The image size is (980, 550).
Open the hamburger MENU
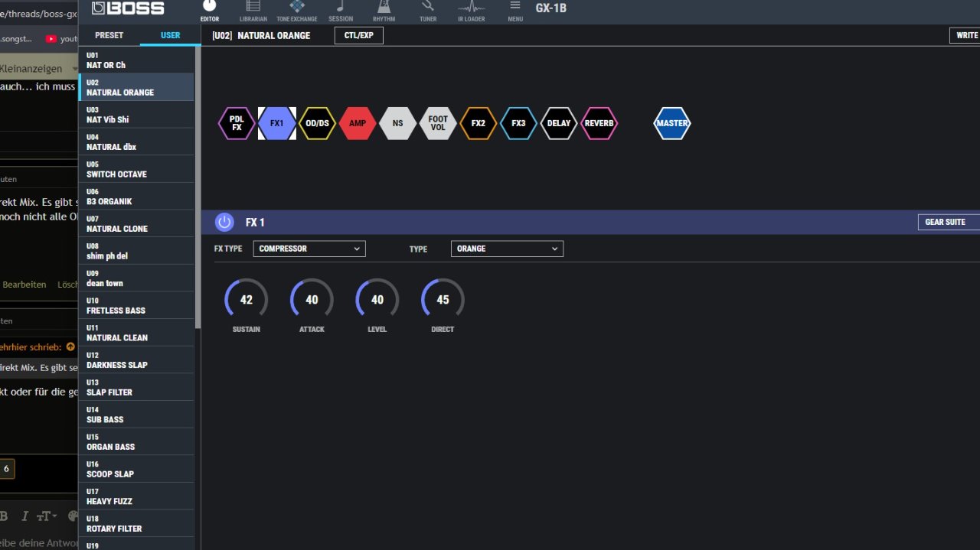[x=515, y=9]
